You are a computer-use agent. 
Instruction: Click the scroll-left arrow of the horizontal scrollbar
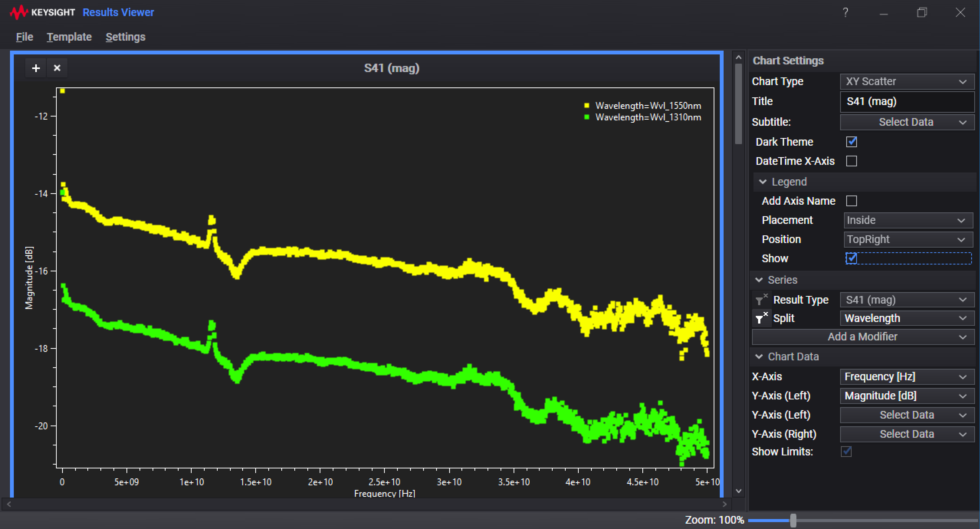pyautogui.click(x=9, y=504)
